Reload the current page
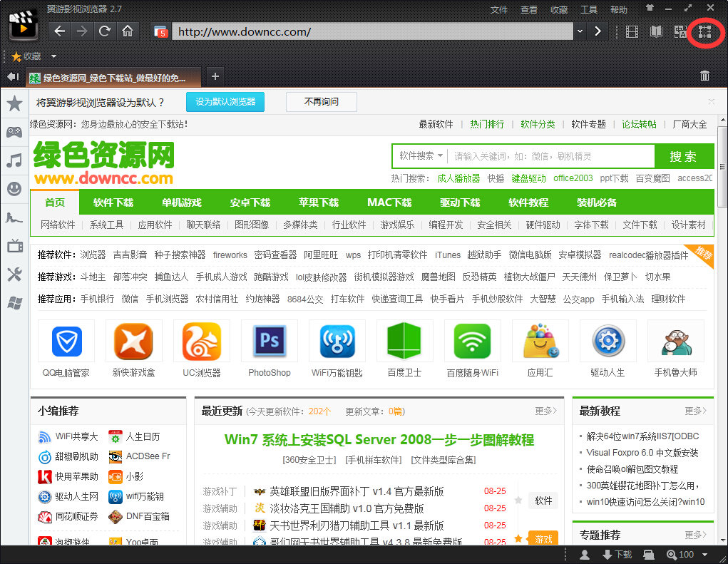This screenshot has width=728, height=564. 105,31
